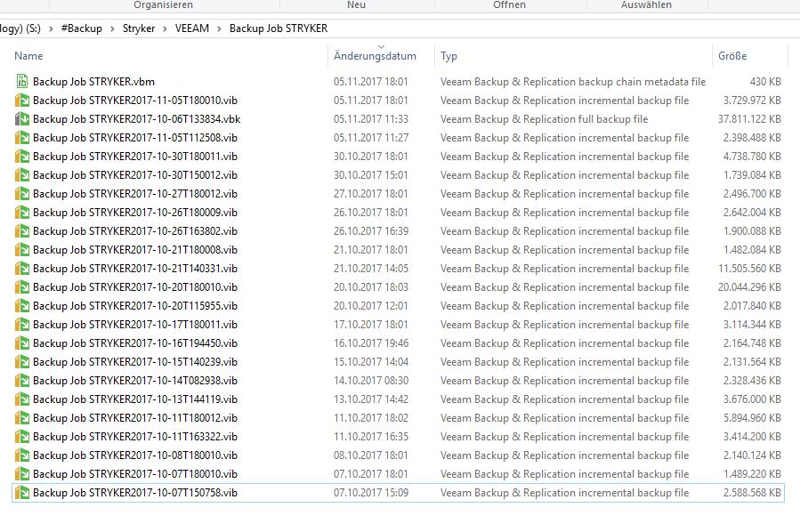Click icon of 2017-10-07T180010.vib file

click(22, 474)
